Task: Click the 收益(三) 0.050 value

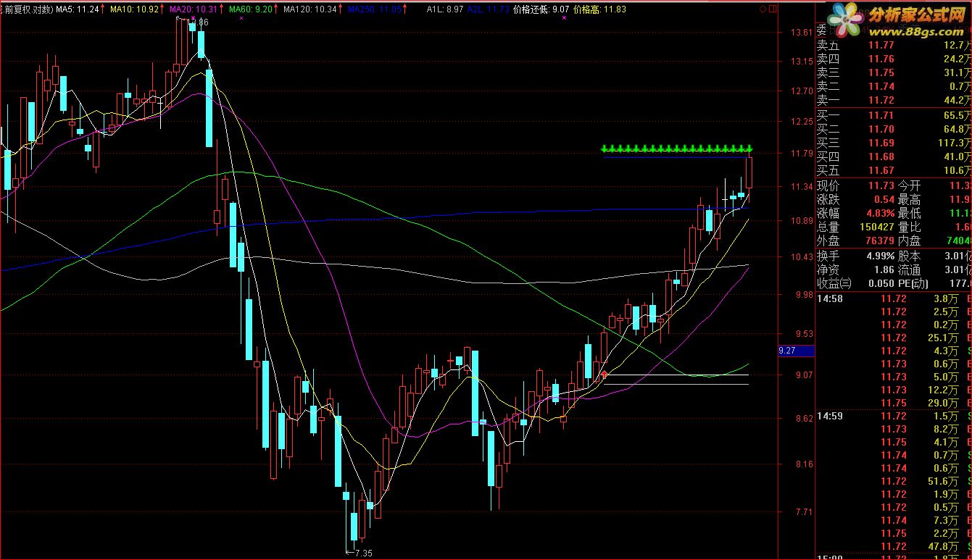Action: pos(881,283)
